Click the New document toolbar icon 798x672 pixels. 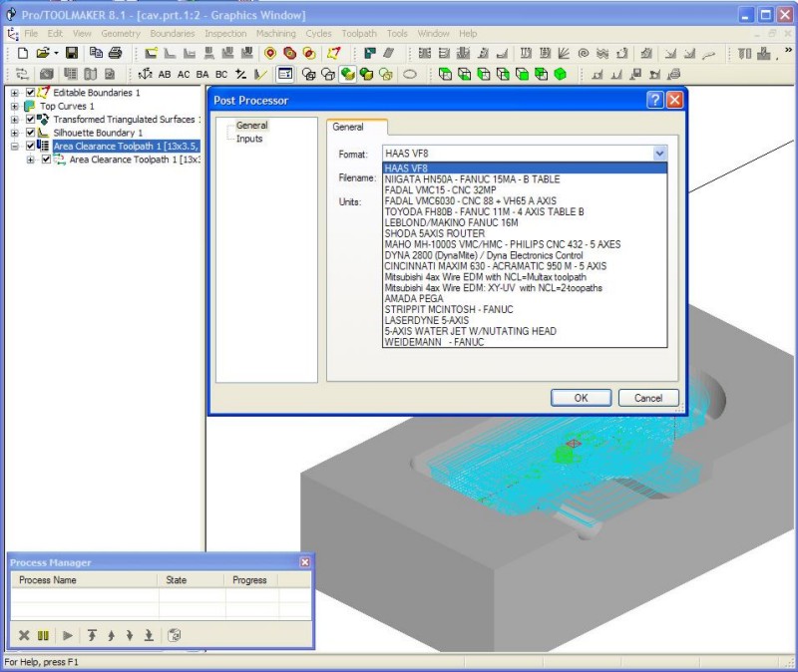pos(22,53)
